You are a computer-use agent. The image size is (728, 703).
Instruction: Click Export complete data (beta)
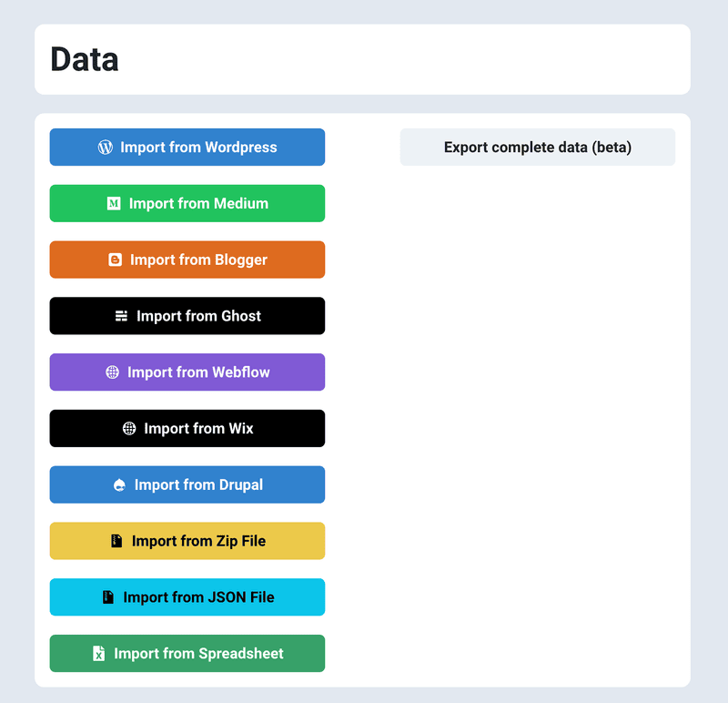[537, 148]
